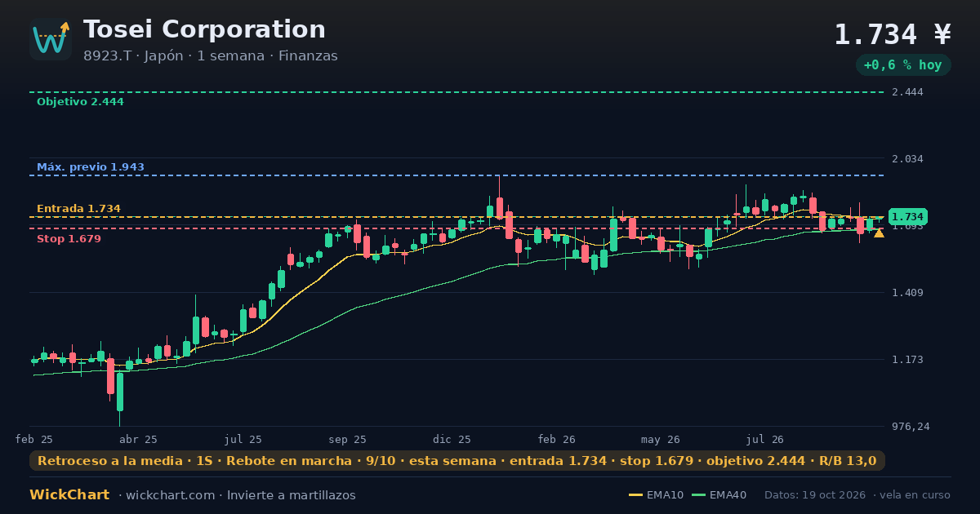The width and height of the screenshot is (980, 514).
Task: Click the 2.444 value on the price axis
Action: click(907, 92)
